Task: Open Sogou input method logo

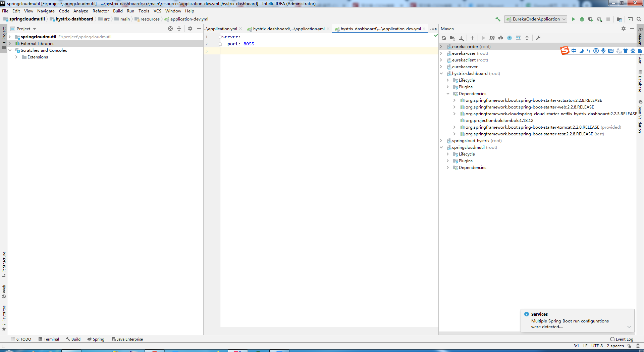Action: pyautogui.click(x=565, y=51)
